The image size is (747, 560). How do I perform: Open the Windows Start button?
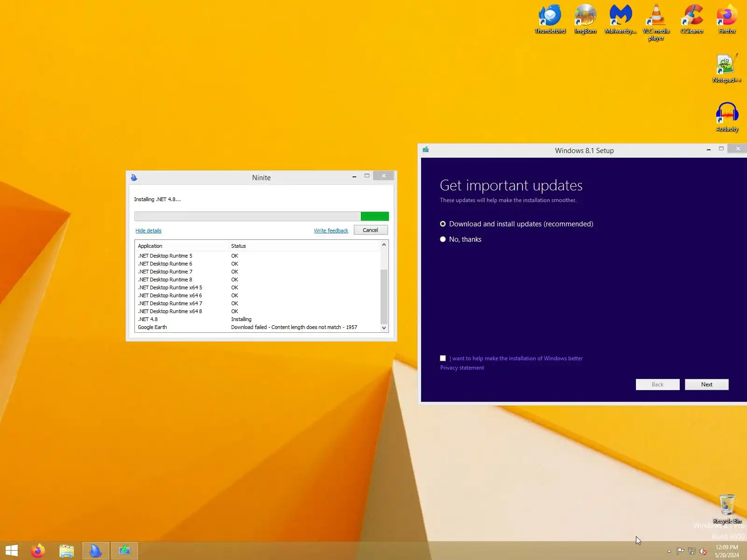click(x=12, y=551)
